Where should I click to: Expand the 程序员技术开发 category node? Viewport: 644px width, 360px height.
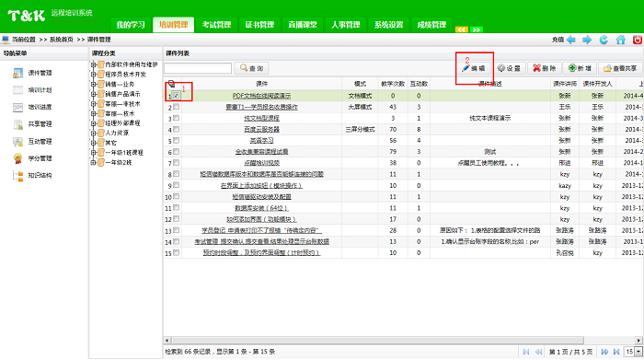tap(94, 75)
